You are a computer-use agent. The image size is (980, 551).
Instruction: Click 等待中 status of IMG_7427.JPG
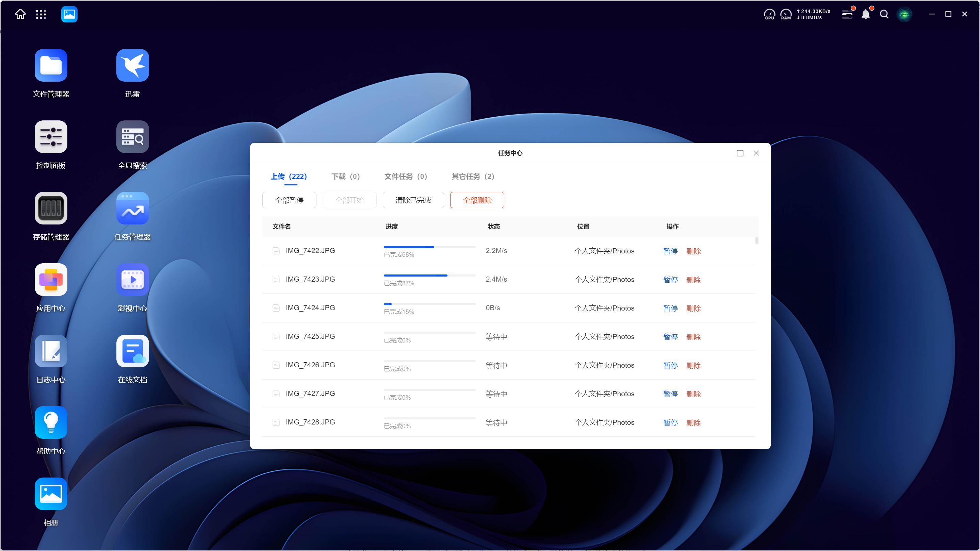[496, 394]
